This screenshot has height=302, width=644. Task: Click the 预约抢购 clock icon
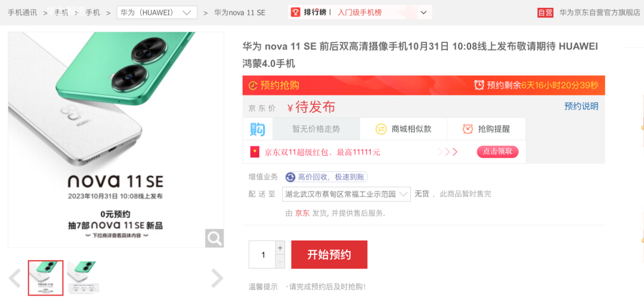253,86
